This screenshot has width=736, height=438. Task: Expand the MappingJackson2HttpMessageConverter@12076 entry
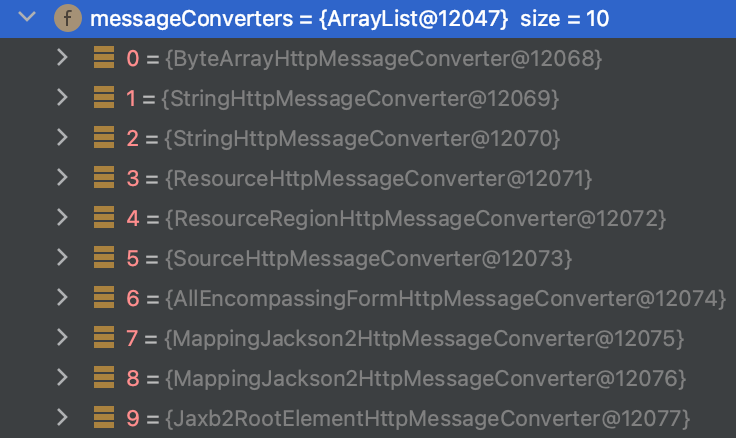(x=62, y=377)
